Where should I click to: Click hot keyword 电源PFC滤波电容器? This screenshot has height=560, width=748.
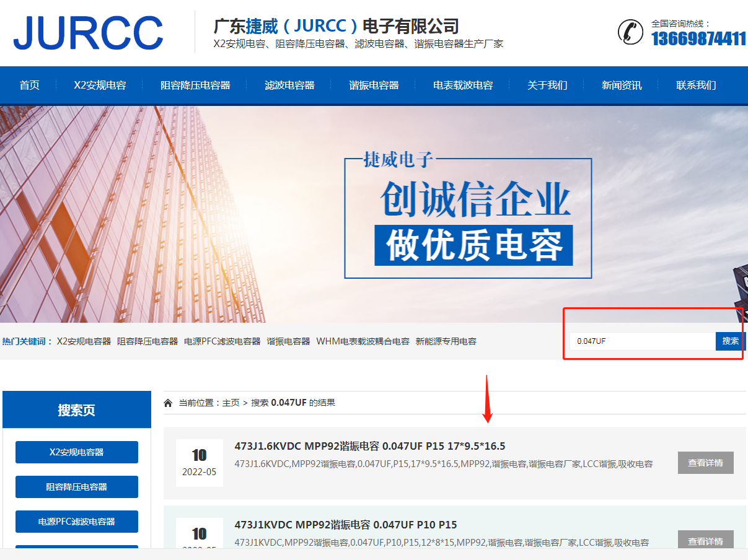coord(222,341)
